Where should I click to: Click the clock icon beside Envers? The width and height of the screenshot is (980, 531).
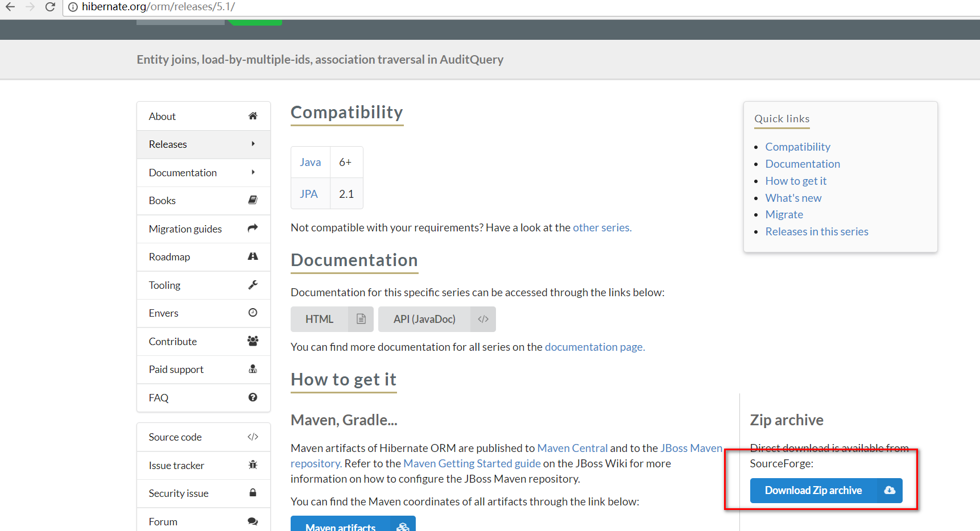(253, 313)
